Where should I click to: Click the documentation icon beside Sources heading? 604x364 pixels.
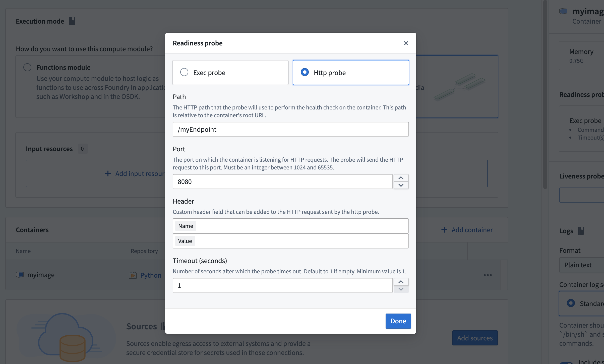coord(163,326)
